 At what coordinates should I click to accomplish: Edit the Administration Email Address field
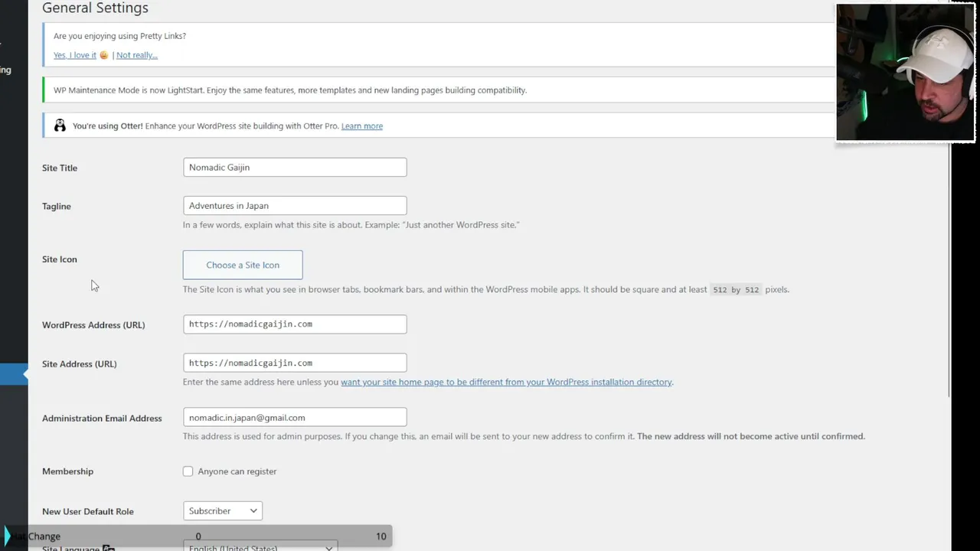(x=295, y=418)
